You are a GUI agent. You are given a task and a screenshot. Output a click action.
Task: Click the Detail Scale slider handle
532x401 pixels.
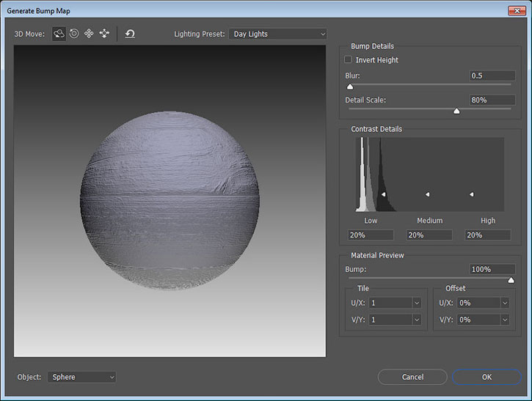pos(456,111)
